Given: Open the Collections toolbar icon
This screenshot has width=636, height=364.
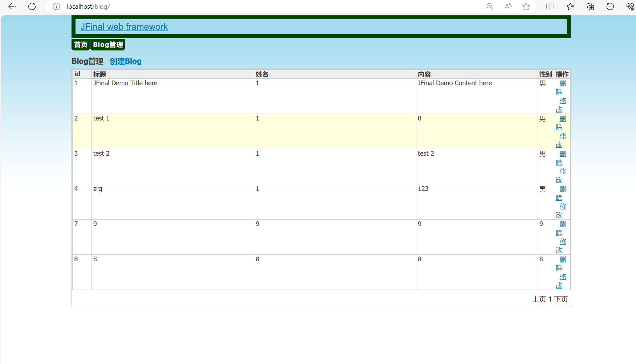Looking at the screenshot, I should (x=590, y=7).
